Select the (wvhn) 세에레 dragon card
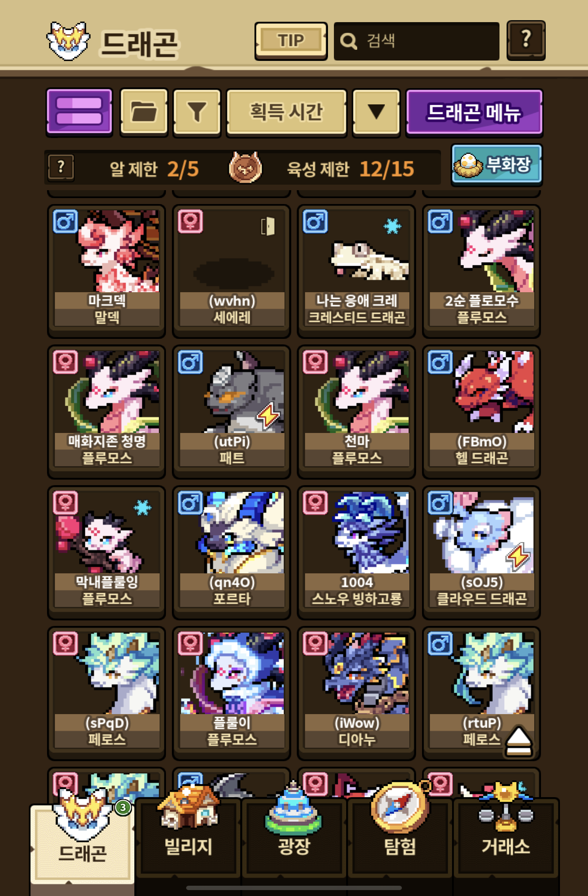Screen dimensions: 588x896 [x=232, y=271]
